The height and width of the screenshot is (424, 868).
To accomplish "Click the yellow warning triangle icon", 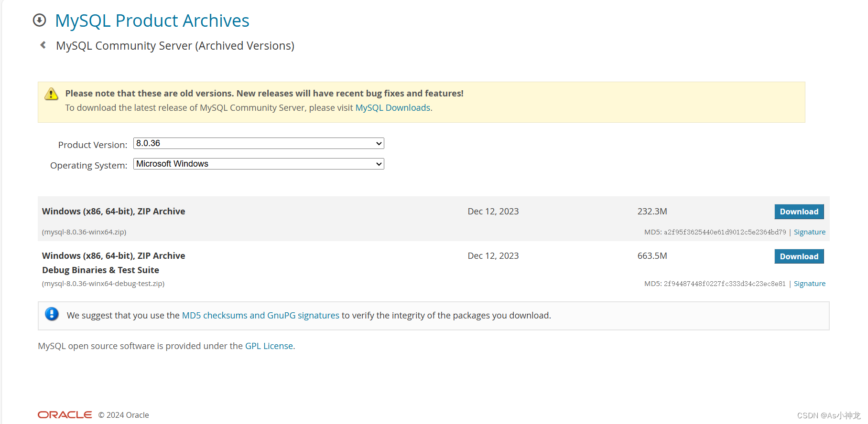I will coord(51,94).
